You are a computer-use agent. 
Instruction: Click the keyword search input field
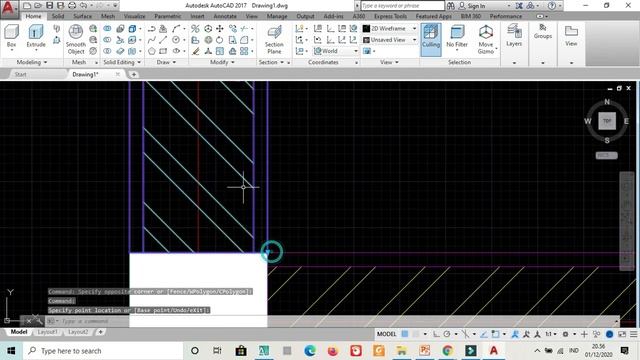[402, 6]
